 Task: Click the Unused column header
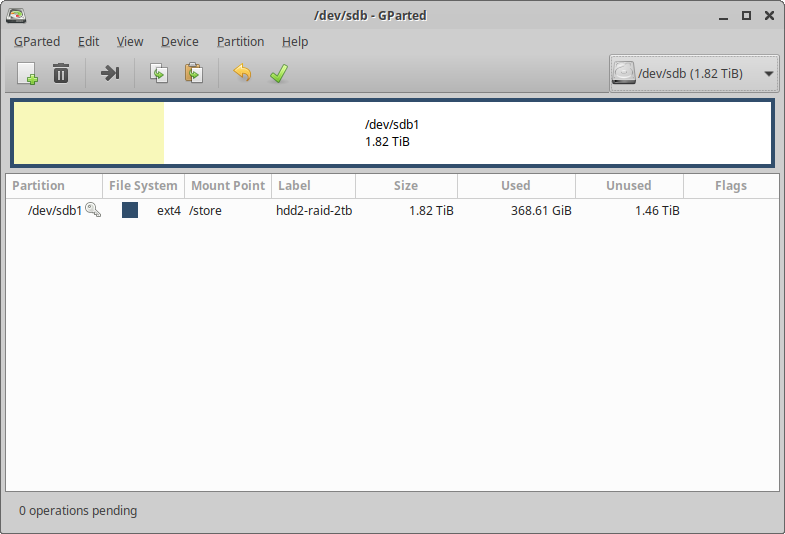click(629, 186)
